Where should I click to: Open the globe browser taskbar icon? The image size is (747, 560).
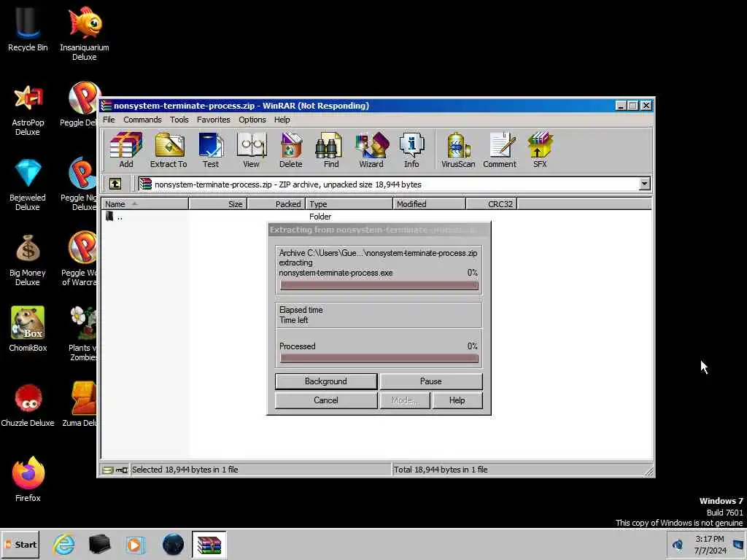click(172, 544)
